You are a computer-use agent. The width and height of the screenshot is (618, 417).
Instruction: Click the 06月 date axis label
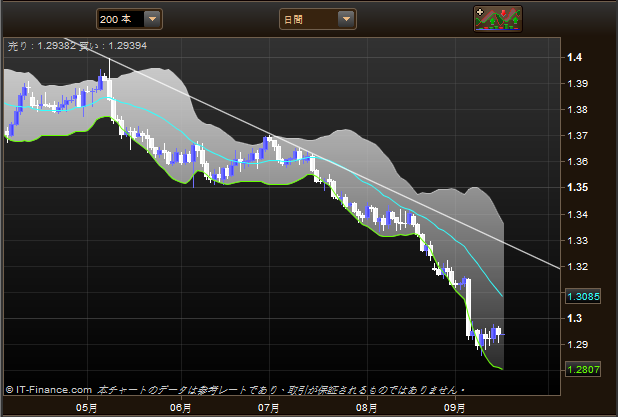(x=181, y=408)
